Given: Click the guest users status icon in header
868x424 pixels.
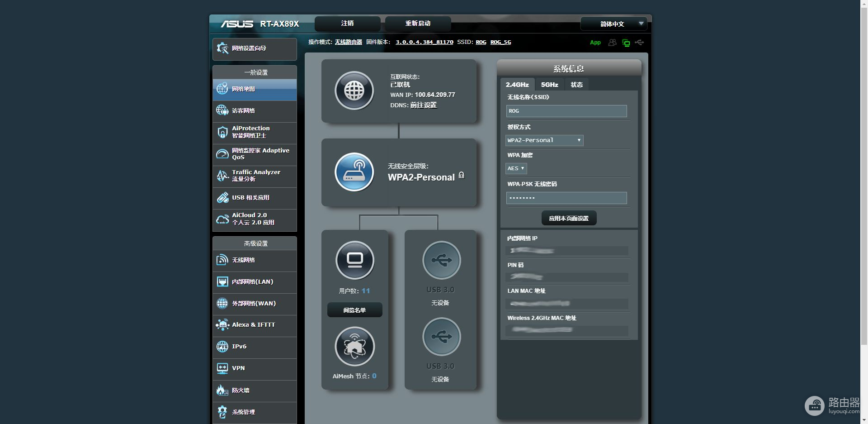Looking at the screenshot, I should pyautogui.click(x=612, y=43).
